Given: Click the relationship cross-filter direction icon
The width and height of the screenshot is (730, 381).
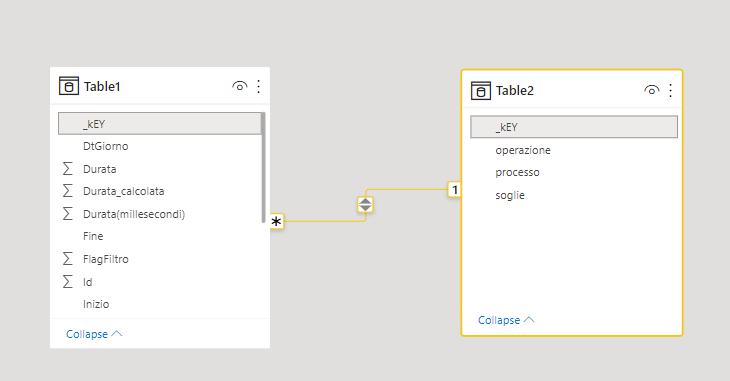Looking at the screenshot, I should 365,204.
